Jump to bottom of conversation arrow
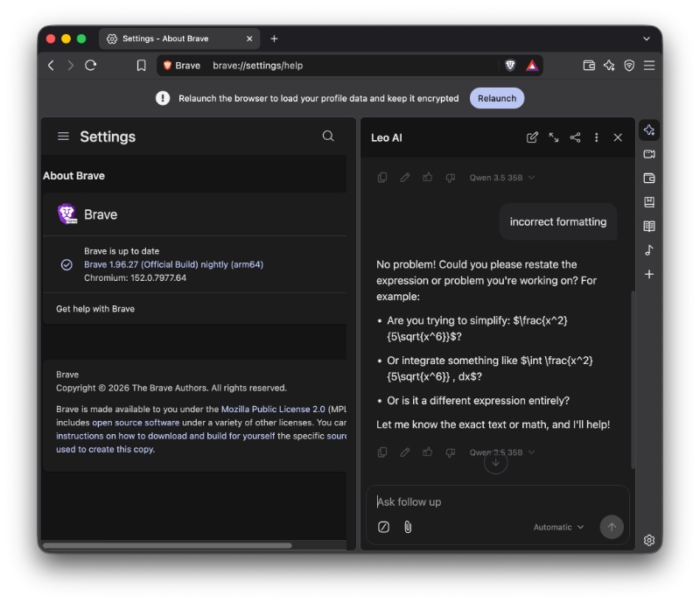 495,463
